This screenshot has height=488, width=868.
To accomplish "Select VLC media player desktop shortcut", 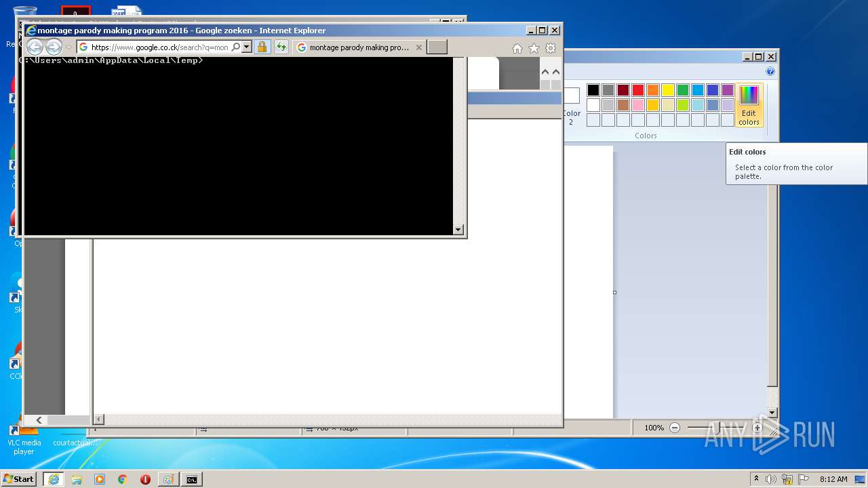I will [24, 437].
